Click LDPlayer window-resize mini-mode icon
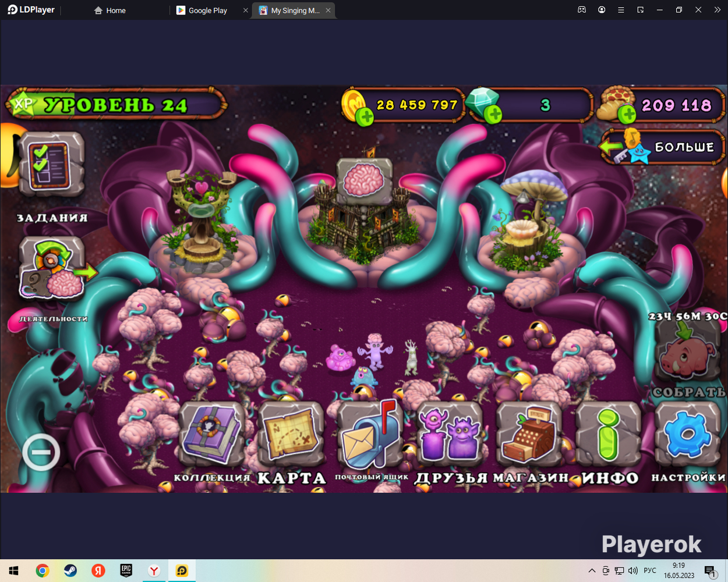The height and width of the screenshot is (582, 728). [640, 10]
